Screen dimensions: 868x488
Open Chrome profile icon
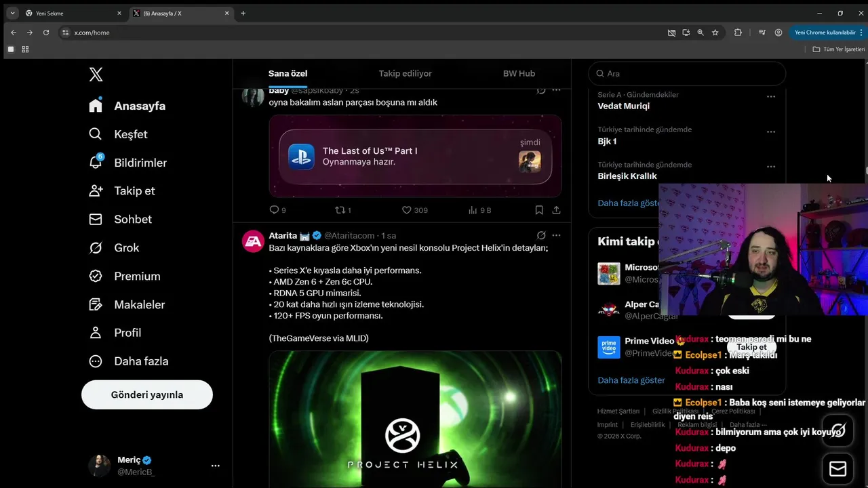point(778,33)
